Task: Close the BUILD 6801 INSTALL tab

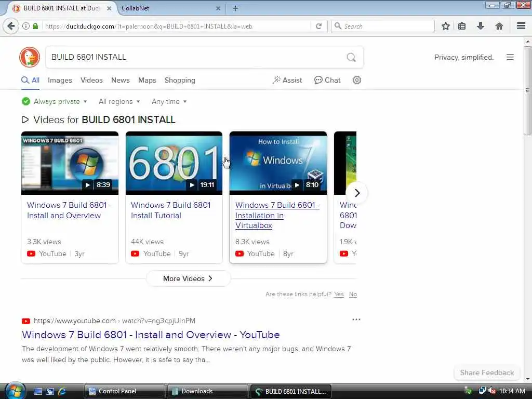Action: [109, 8]
